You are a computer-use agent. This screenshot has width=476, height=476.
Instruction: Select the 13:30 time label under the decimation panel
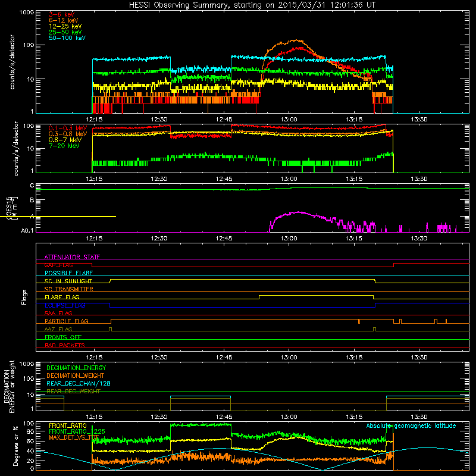(x=419, y=417)
